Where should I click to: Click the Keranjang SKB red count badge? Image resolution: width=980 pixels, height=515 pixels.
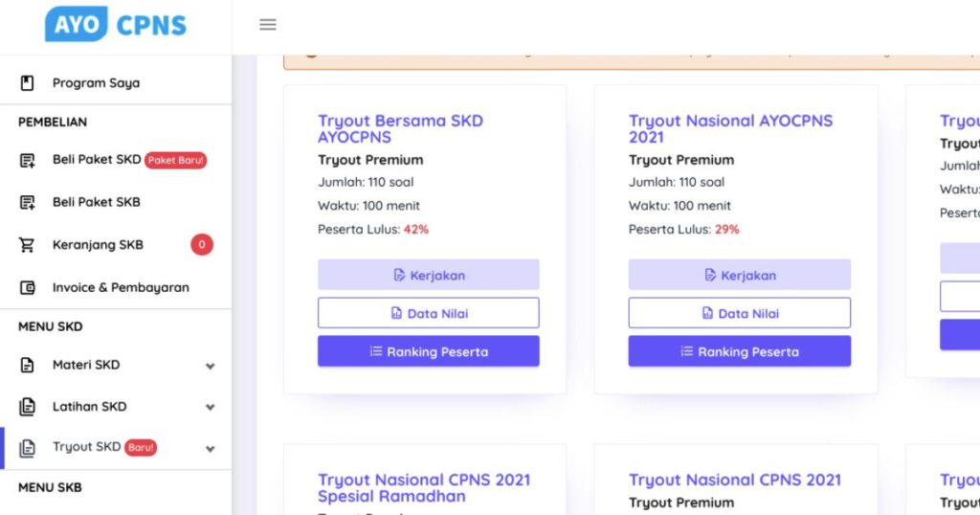click(x=201, y=245)
